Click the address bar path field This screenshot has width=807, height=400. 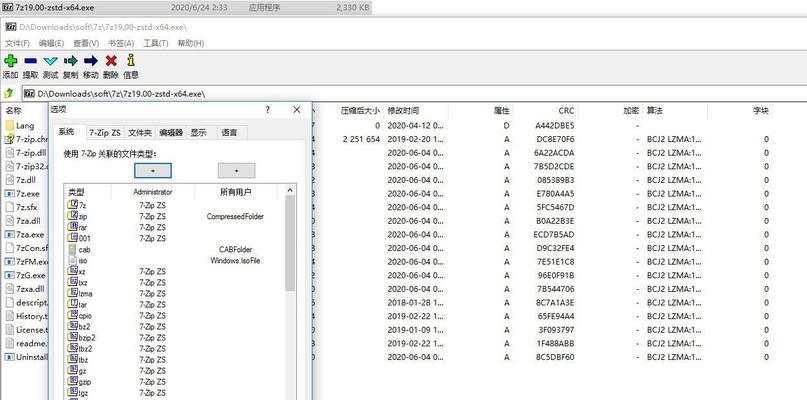click(x=414, y=94)
